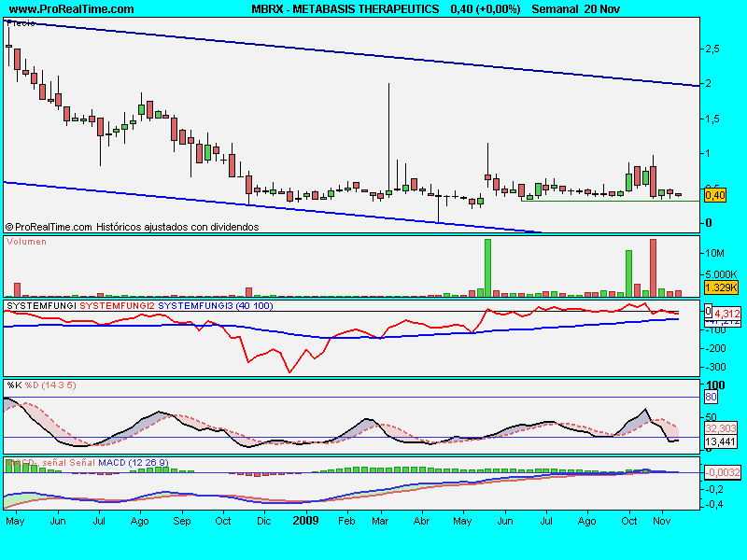Click the 32,303 %D value tag

pyautogui.click(x=721, y=428)
